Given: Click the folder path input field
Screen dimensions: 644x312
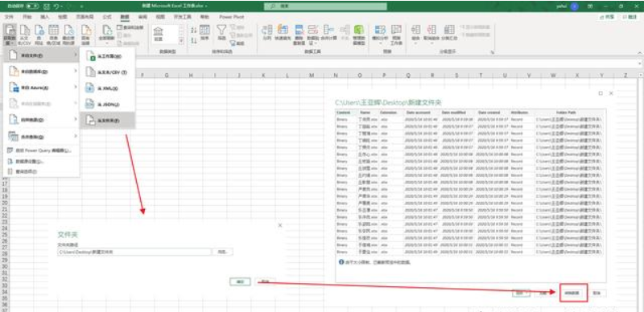Looking at the screenshot, I should click(134, 252).
